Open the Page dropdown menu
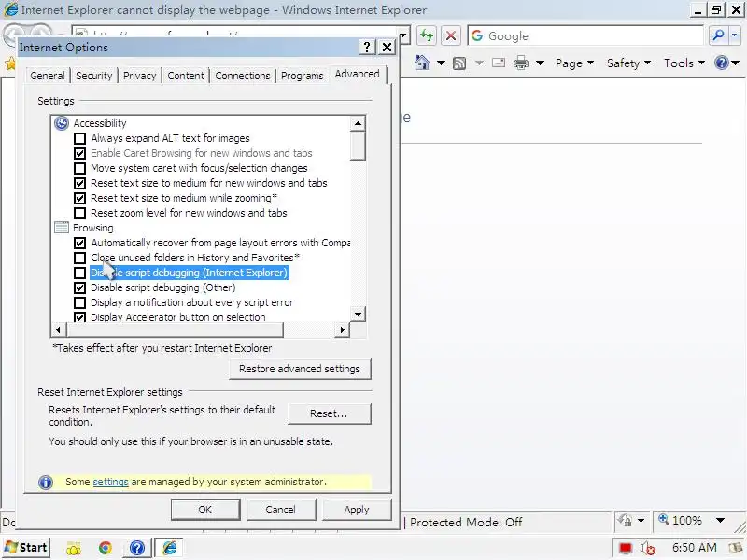 coord(574,63)
